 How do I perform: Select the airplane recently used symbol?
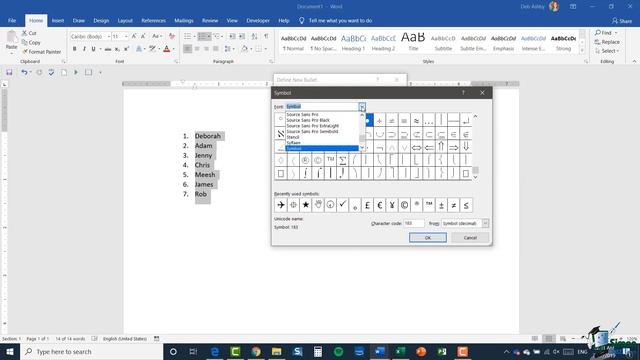pos(281,205)
